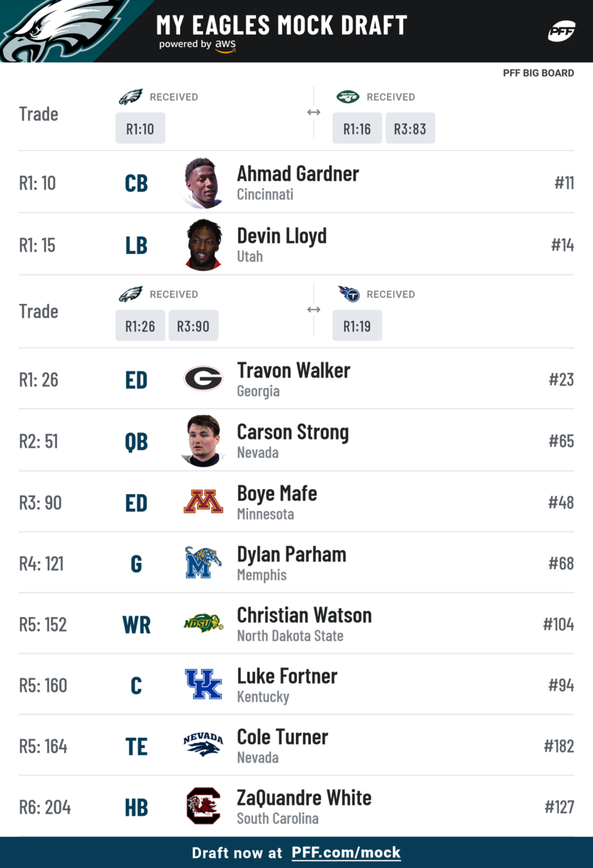Click Carson Strong's headshot photo
This screenshot has width=593, height=868.
[x=203, y=441]
